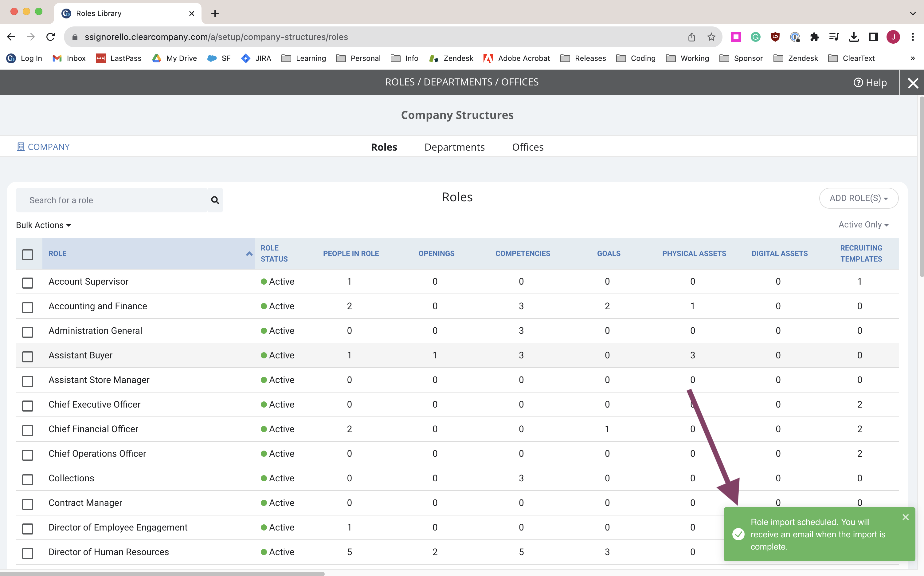Open the Chief Financial Officer role

pyautogui.click(x=93, y=429)
